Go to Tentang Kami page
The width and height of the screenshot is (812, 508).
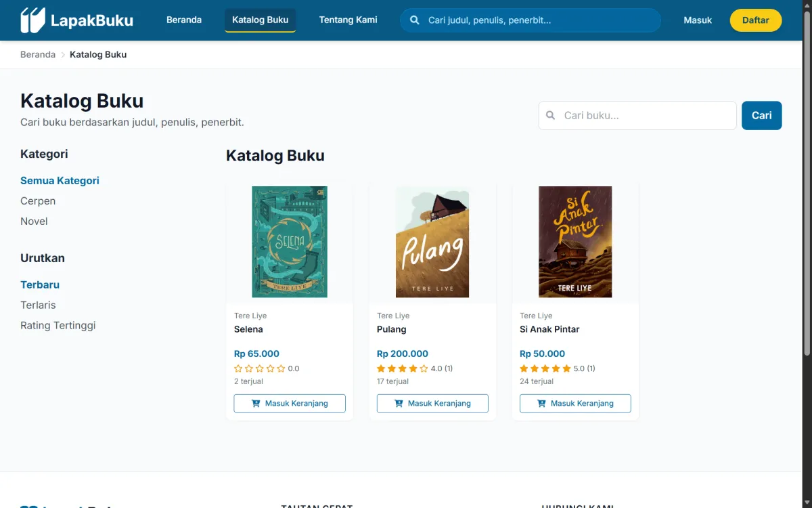click(348, 20)
